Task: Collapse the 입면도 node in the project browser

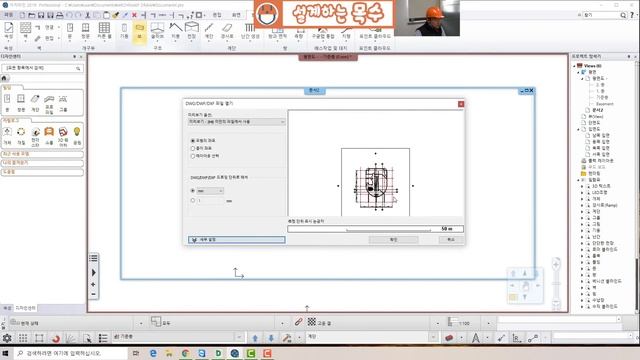Action: pos(578,129)
